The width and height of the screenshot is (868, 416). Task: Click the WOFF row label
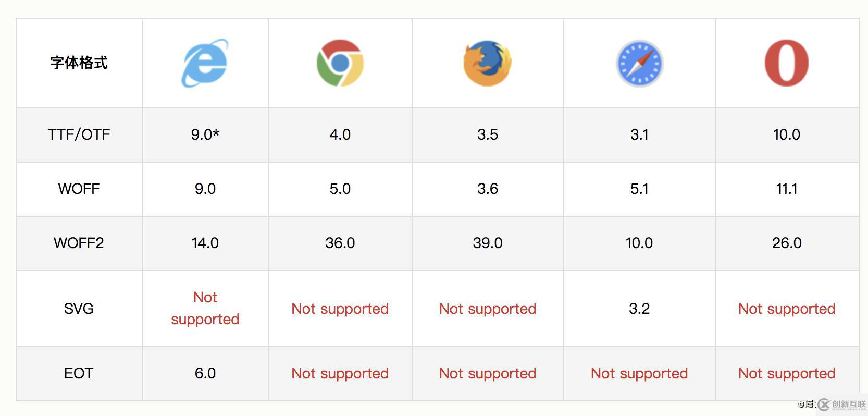point(79,189)
